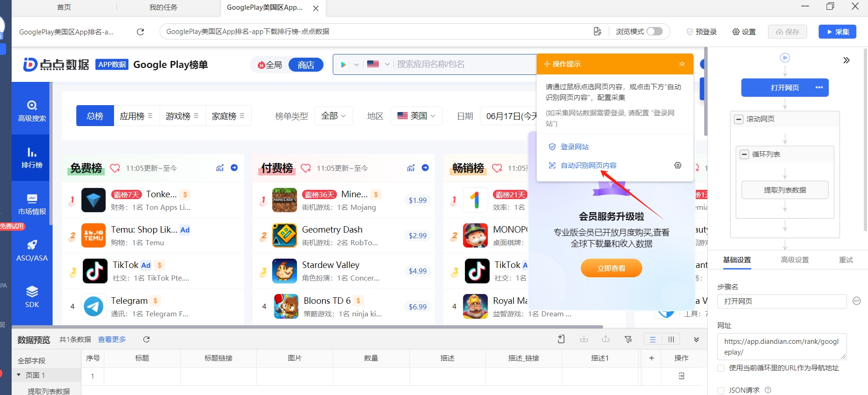Open the 地区 美国 dropdown
868x395 pixels.
coord(416,116)
